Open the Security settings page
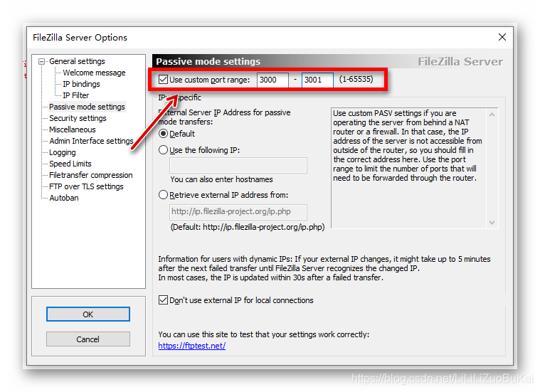540x392 pixels. 78,118
